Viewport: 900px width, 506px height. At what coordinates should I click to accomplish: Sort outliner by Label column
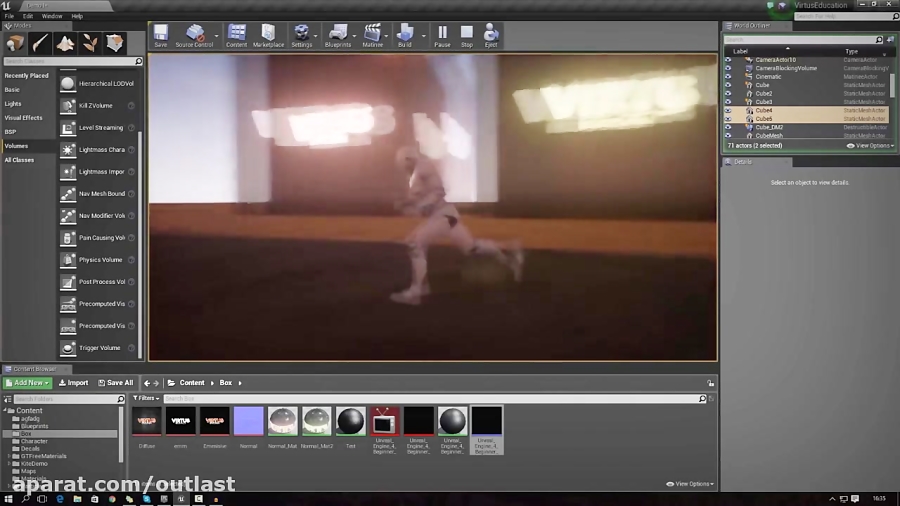(740, 52)
